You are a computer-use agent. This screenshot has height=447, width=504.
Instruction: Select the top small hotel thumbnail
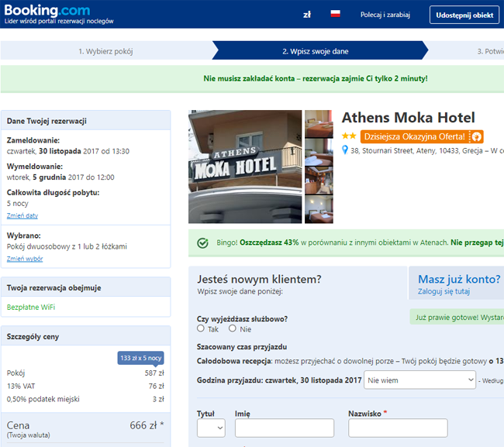click(319, 123)
